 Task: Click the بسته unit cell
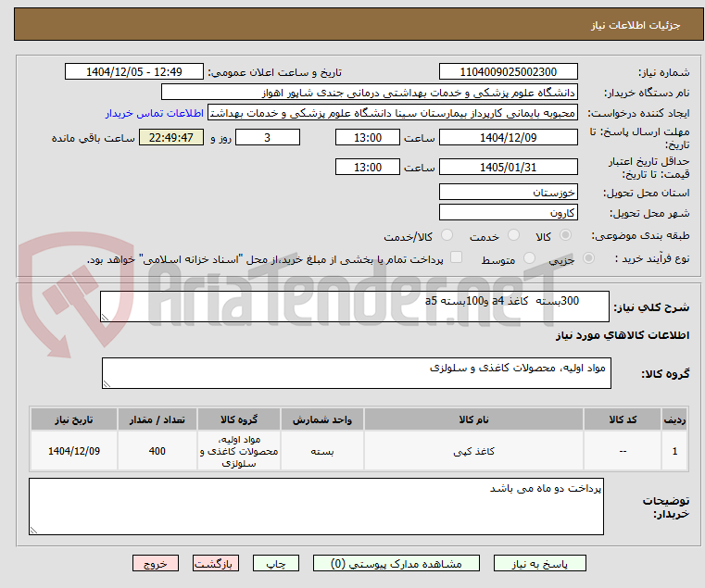click(x=321, y=451)
